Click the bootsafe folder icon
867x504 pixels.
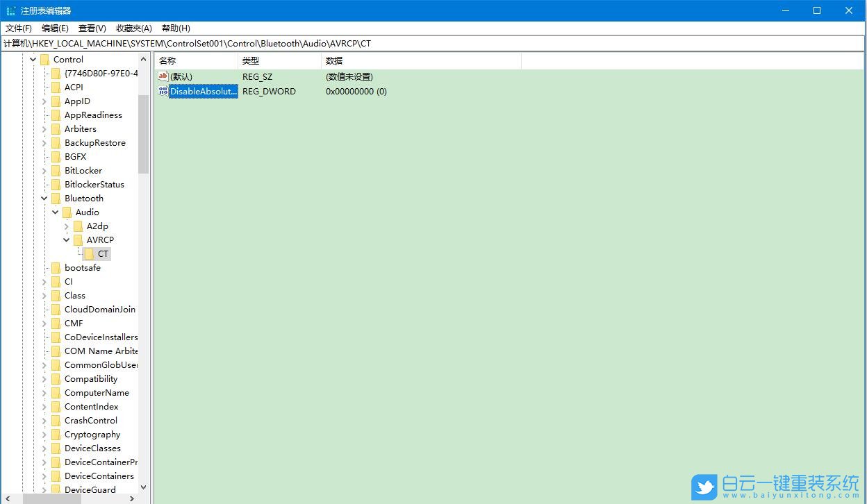(58, 267)
